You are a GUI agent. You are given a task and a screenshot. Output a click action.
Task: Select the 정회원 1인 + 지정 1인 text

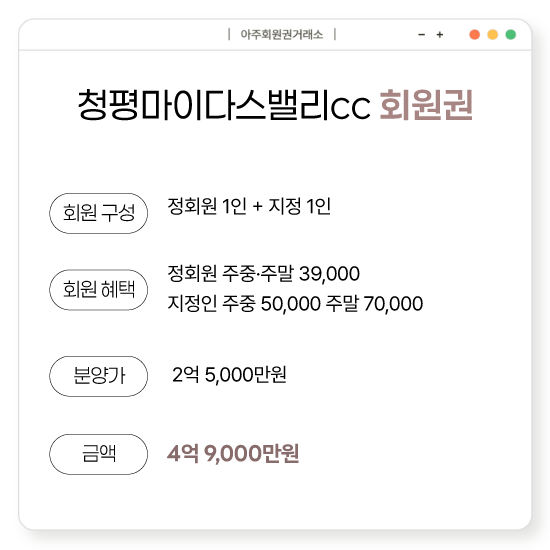249,206
